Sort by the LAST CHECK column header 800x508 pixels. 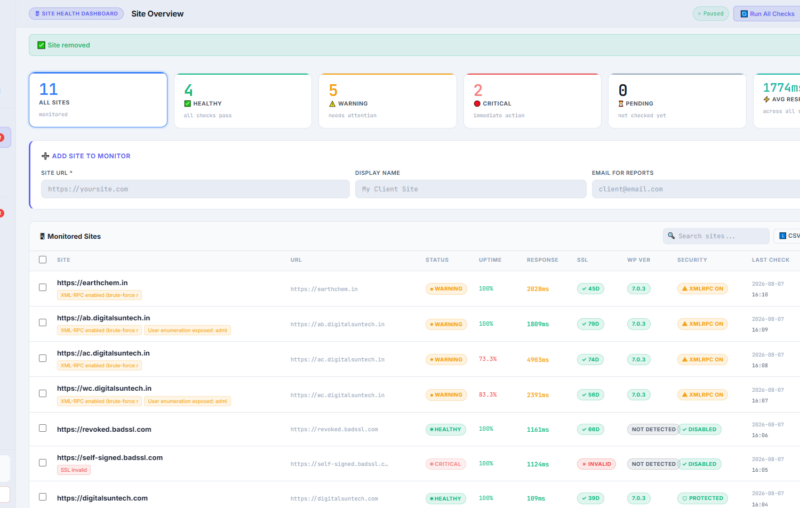770,260
